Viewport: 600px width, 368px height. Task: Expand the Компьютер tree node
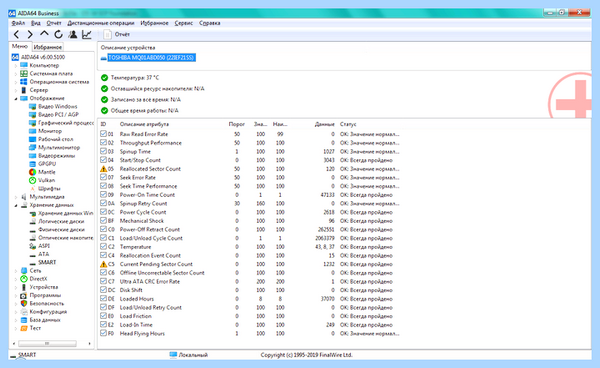point(16,65)
